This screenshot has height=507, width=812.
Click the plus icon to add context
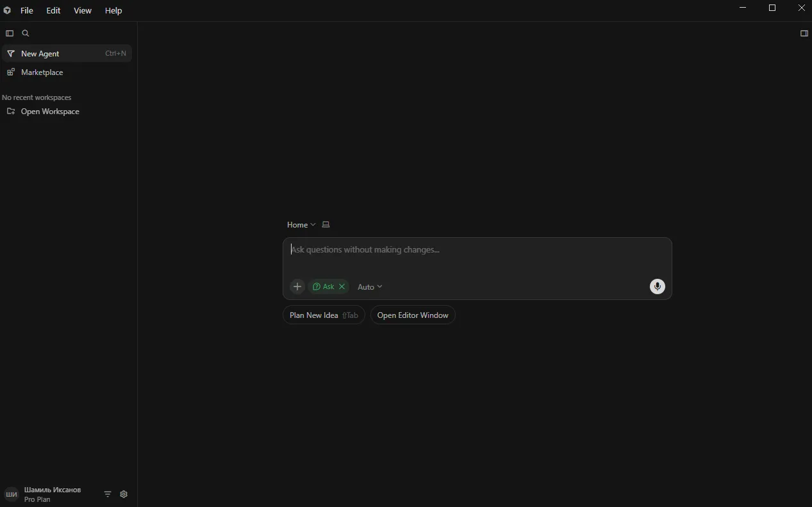pyautogui.click(x=297, y=287)
